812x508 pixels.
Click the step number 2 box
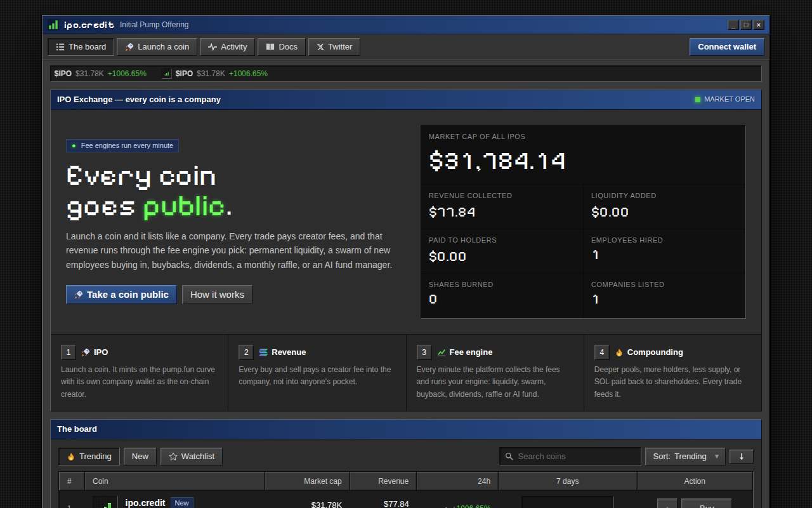246,352
